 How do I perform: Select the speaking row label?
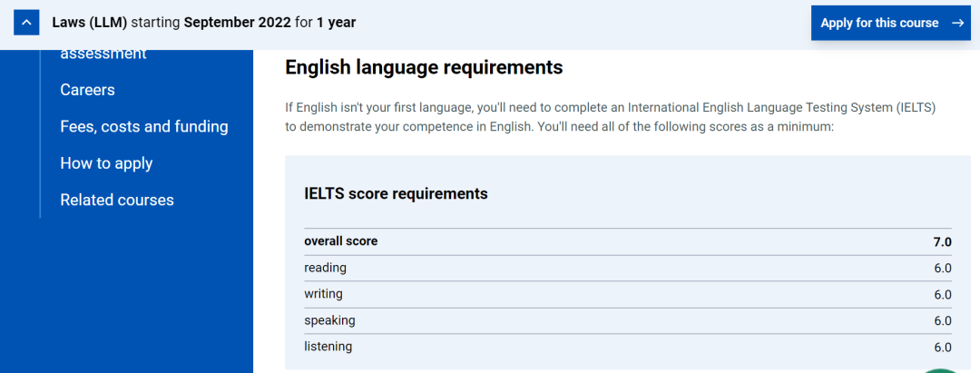click(329, 320)
